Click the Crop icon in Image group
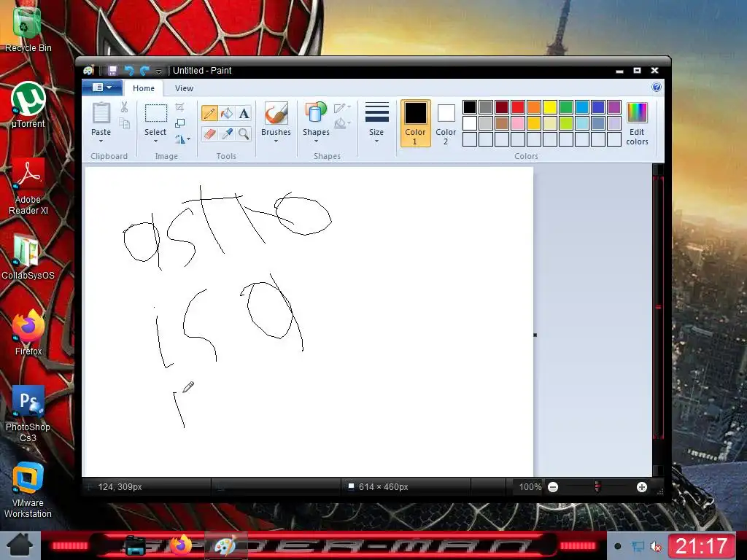Viewport: 747px width, 560px height. [x=179, y=107]
